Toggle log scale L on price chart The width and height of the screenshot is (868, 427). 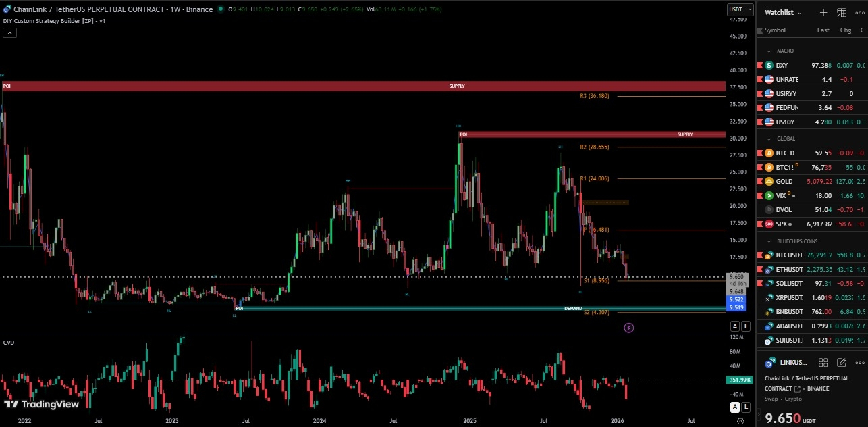[x=746, y=326]
